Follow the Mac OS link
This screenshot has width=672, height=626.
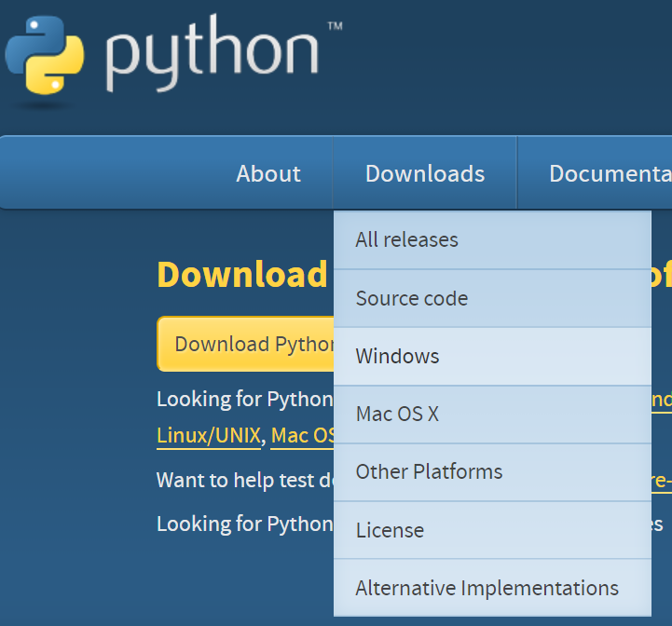coord(303,436)
